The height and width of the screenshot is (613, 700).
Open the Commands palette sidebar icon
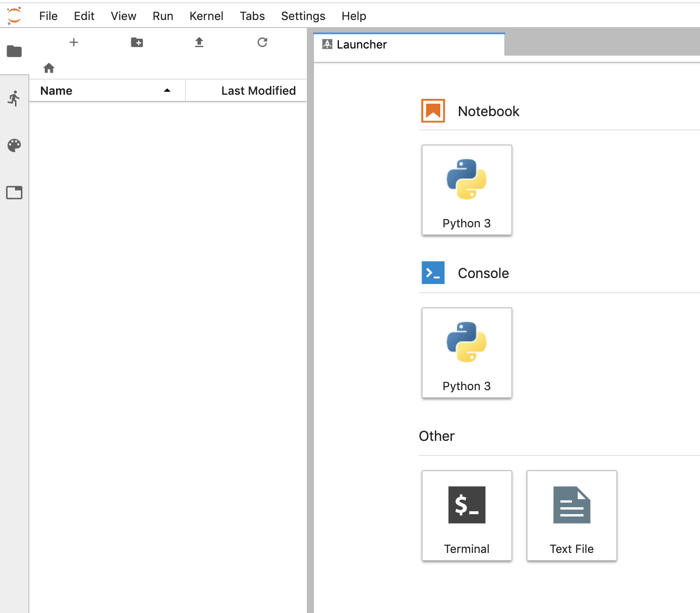(x=14, y=145)
